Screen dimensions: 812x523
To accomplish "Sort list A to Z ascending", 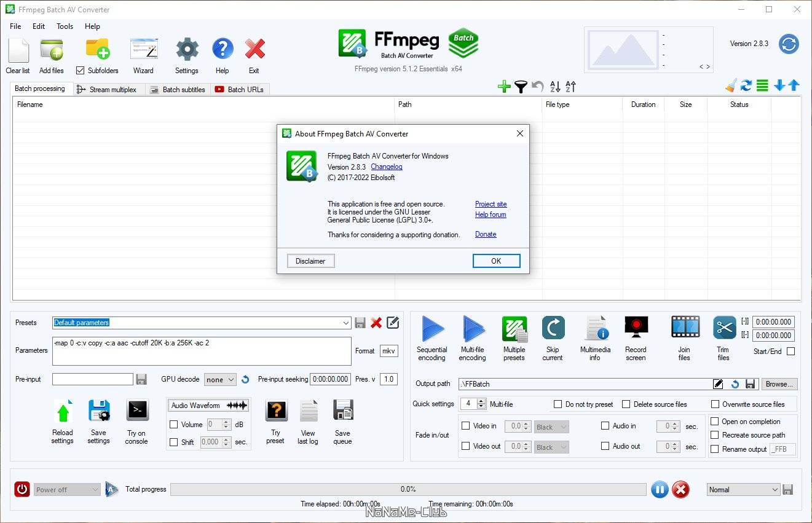I will tap(555, 87).
